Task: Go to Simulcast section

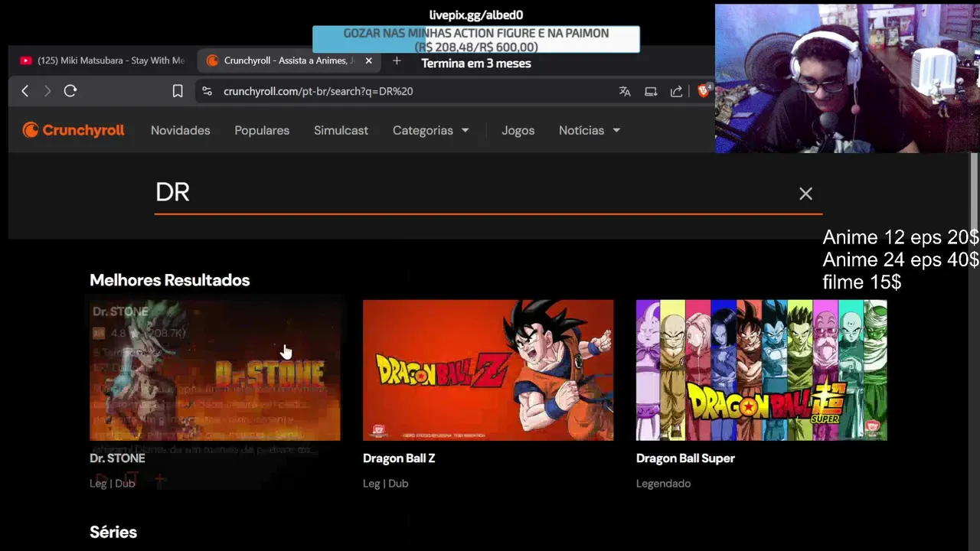Action: (x=341, y=130)
